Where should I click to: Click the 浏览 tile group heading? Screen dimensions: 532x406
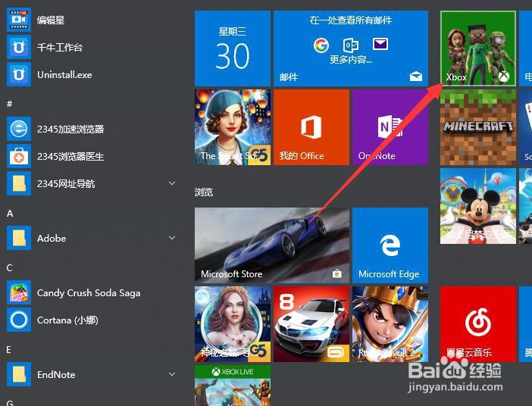[204, 192]
